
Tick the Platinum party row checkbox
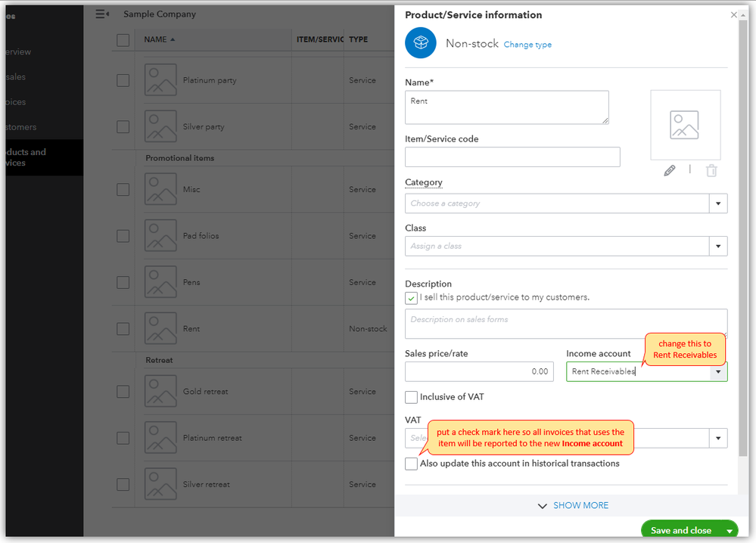click(x=123, y=80)
